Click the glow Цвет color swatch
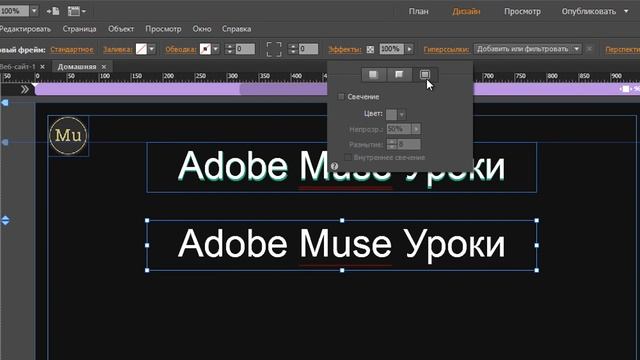Image resolution: width=640 pixels, height=360 pixels. coord(391,114)
